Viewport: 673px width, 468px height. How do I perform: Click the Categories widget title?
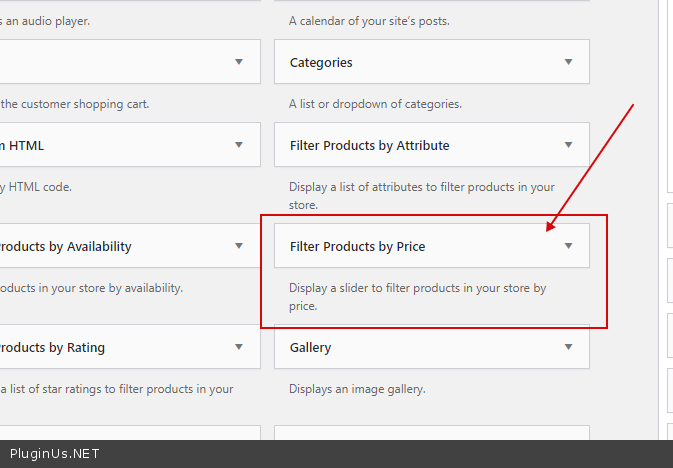[321, 62]
